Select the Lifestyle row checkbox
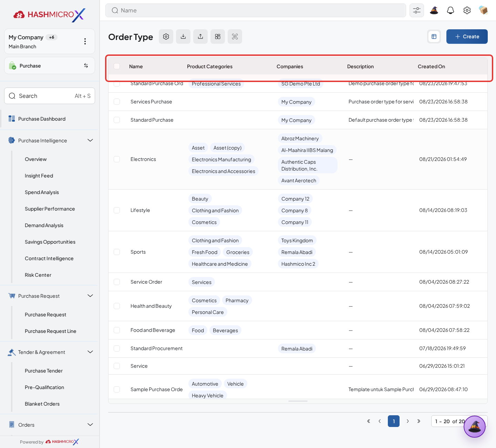496x448 pixels. (x=117, y=210)
